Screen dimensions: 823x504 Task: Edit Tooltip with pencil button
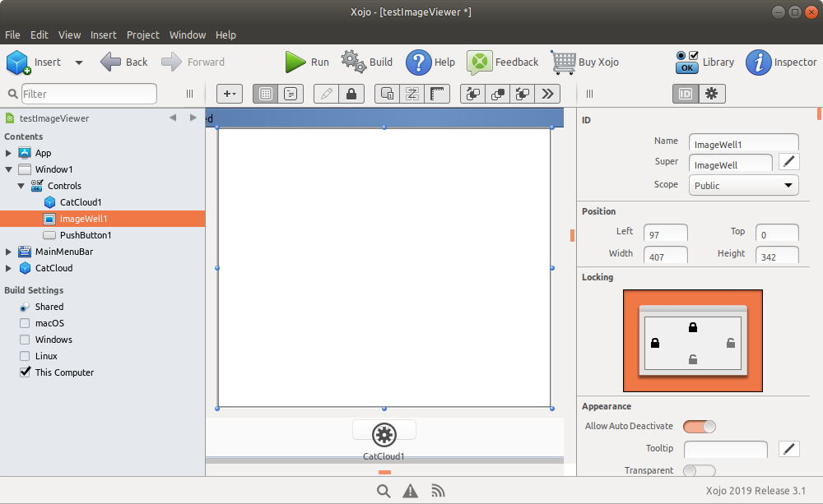point(789,449)
